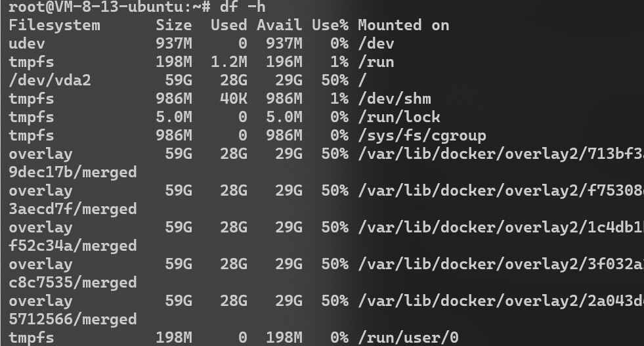
Task: Click the '/sys/fs/cgroup' mount path
Action: click(422, 136)
